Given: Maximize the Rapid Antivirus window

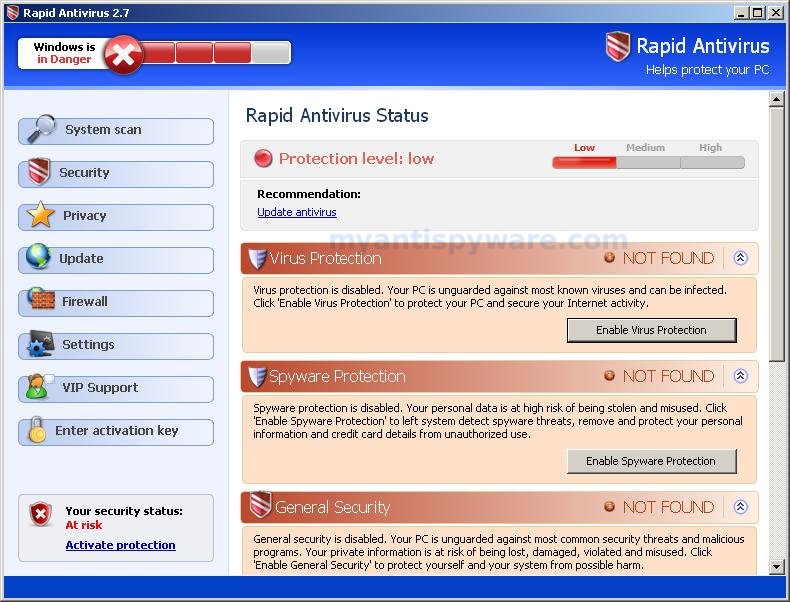Looking at the screenshot, I should coord(757,13).
